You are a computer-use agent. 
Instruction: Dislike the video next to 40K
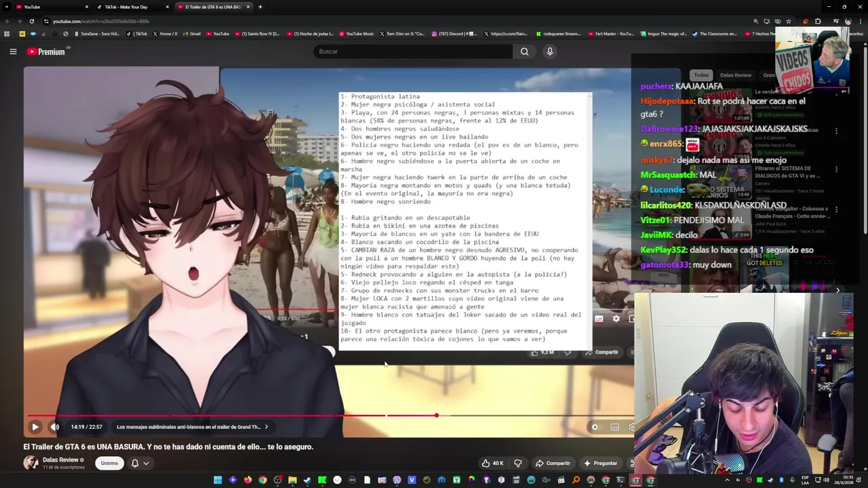coord(518,464)
